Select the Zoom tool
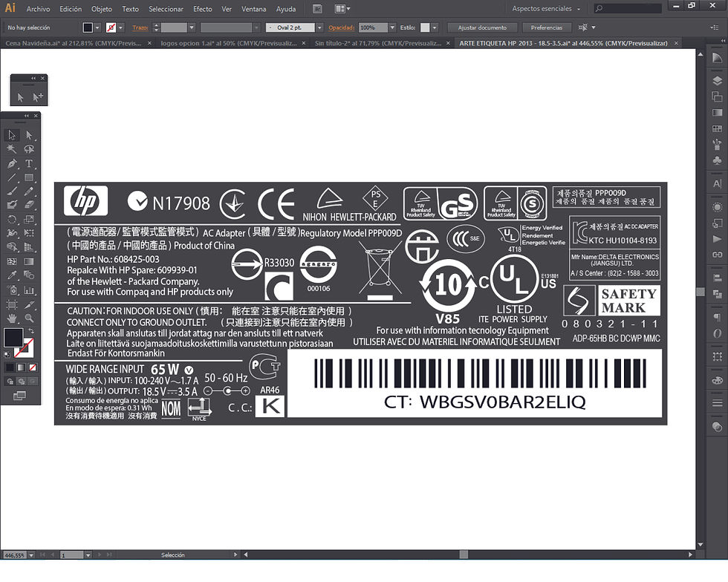This screenshot has height=582, width=728. pyautogui.click(x=29, y=318)
